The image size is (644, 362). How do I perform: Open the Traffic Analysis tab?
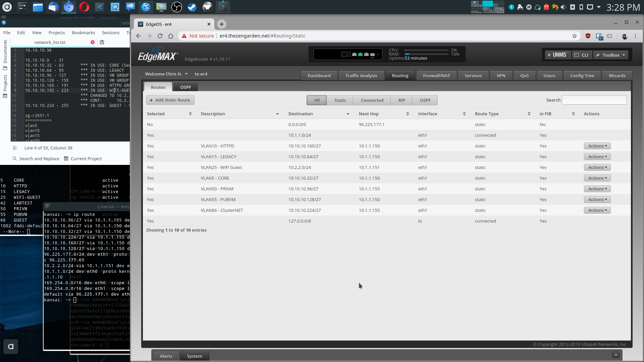[361, 75]
